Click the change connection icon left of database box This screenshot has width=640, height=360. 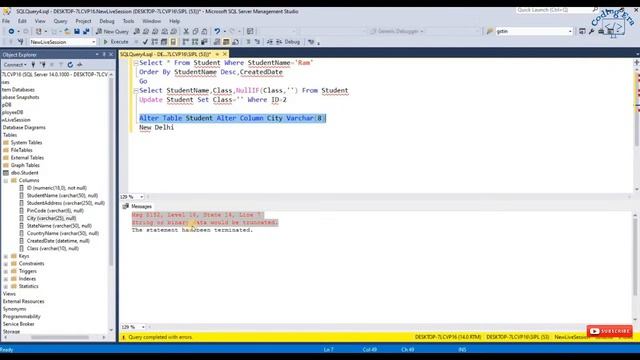coord(20,42)
